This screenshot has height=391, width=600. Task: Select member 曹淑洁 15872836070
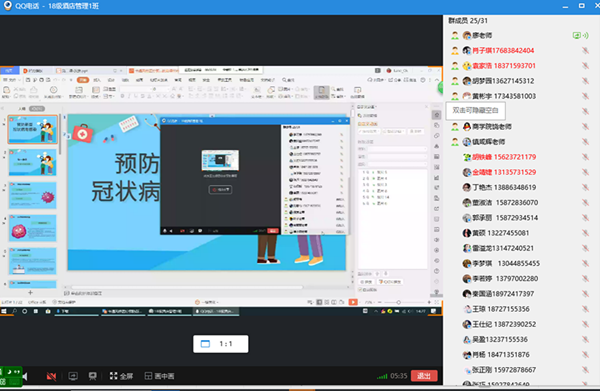(501, 202)
